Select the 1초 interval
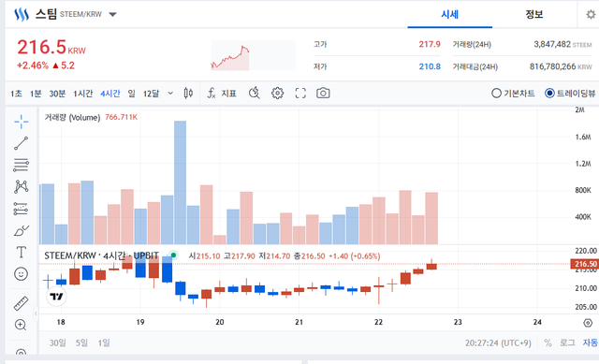 [x=16, y=94]
